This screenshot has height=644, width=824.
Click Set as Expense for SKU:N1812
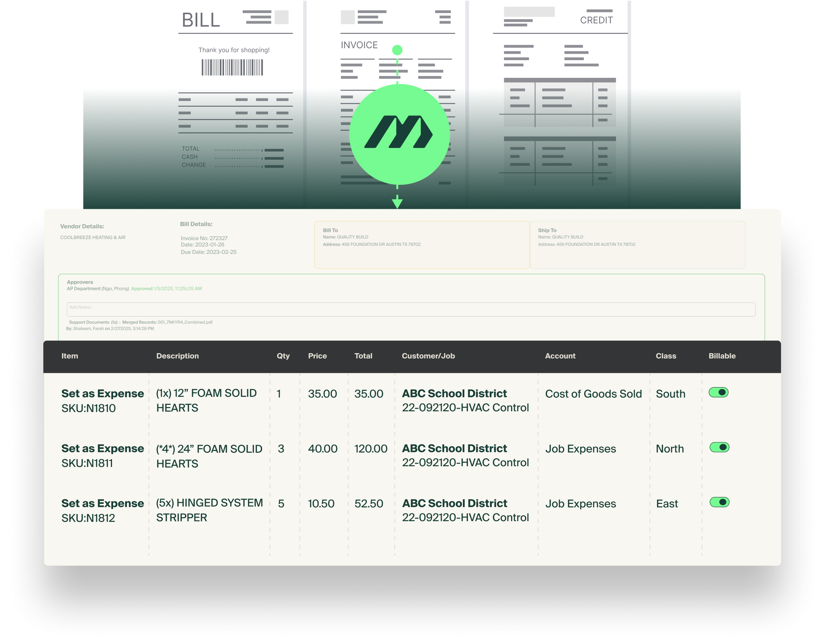(103, 504)
